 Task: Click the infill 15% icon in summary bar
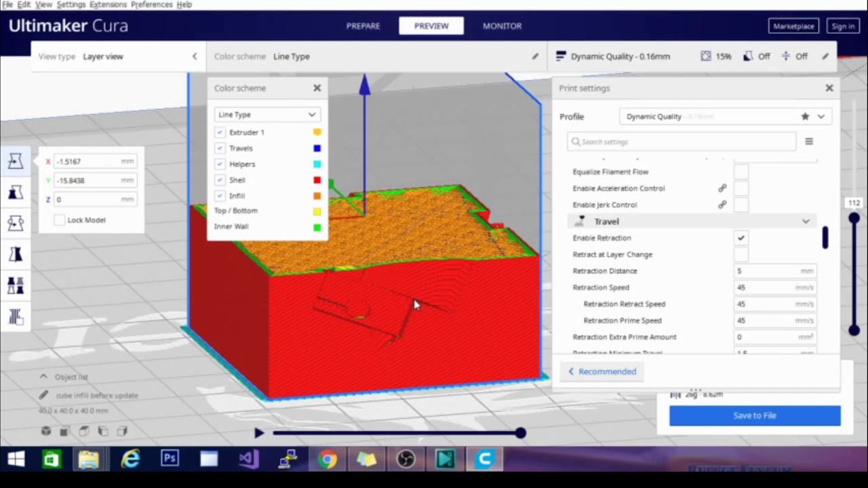point(706,56)
